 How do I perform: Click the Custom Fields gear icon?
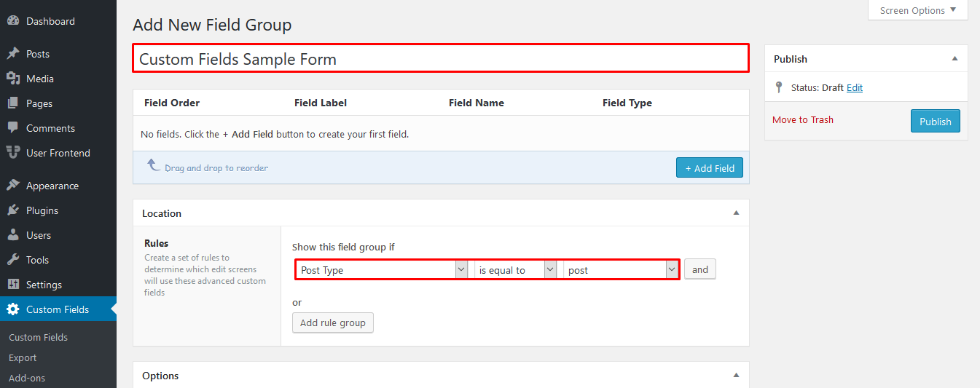(x=12, y=309)
